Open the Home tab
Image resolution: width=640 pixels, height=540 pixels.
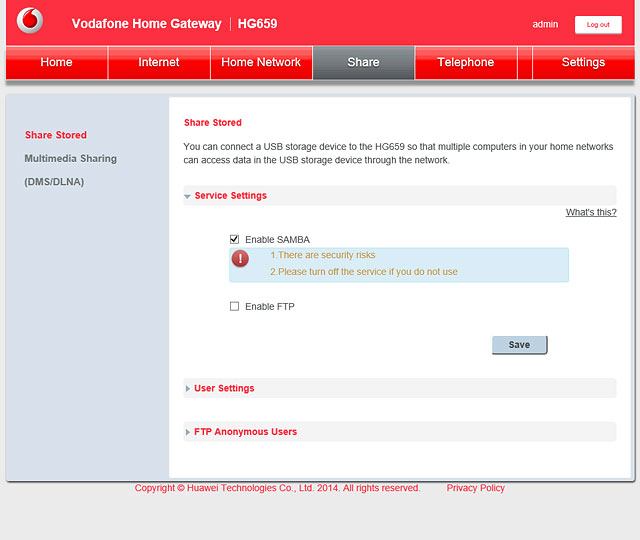[57, 62]
